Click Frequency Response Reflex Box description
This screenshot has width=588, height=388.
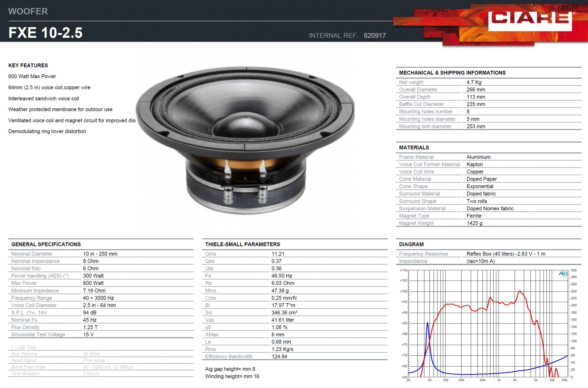pos(506,254)
